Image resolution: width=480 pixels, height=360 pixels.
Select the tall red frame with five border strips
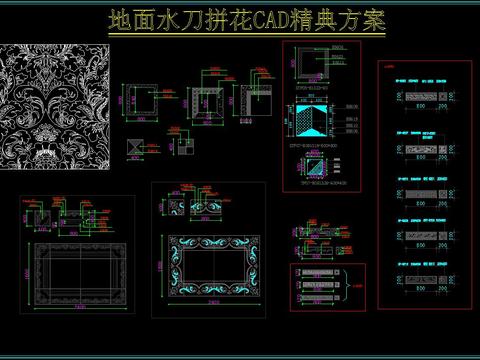[x=425, y=185]
